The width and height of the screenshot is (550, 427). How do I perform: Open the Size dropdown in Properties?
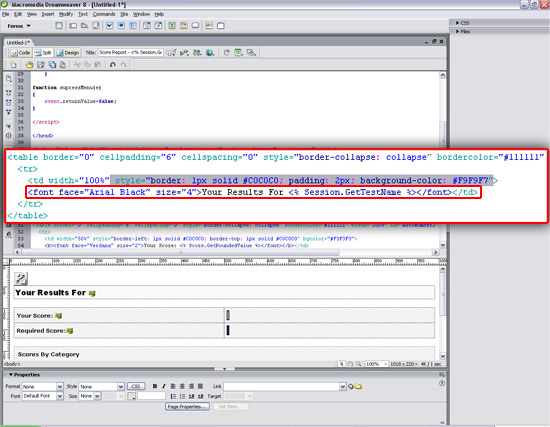[97, 396]
